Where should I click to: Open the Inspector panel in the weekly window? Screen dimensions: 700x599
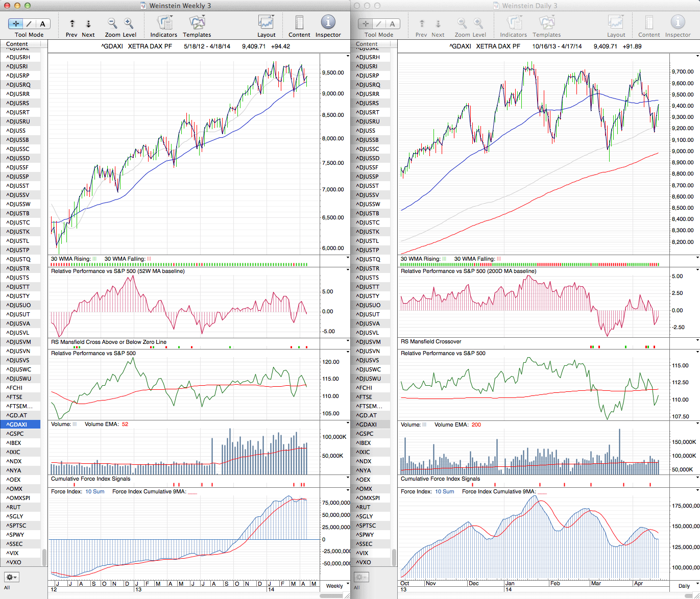(x=328, y=23)
